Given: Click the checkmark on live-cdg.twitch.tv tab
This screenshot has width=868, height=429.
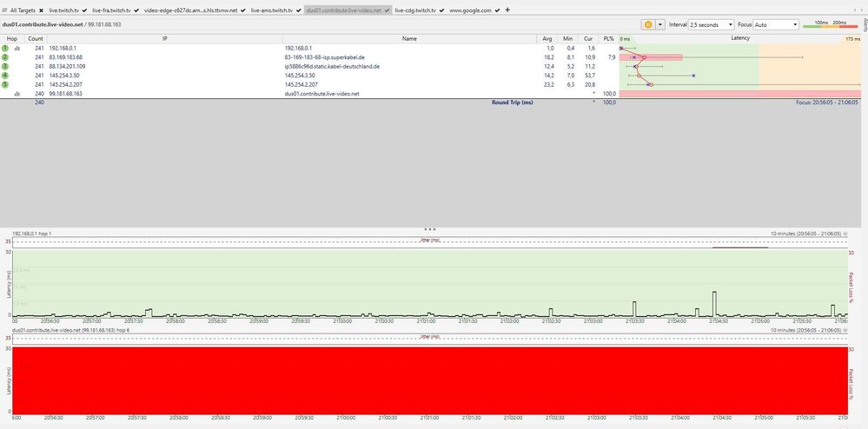Looking at the screenshot, I should [x=441, y=10].
